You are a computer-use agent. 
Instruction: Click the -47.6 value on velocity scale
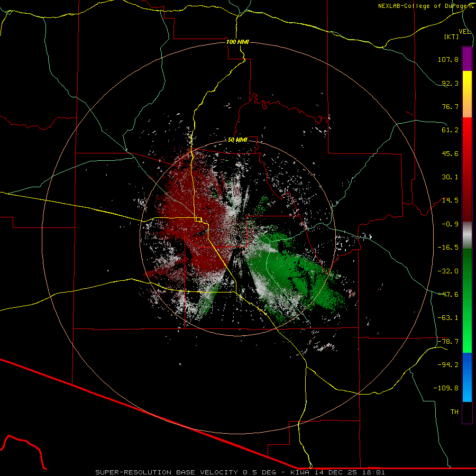[448, 295]
